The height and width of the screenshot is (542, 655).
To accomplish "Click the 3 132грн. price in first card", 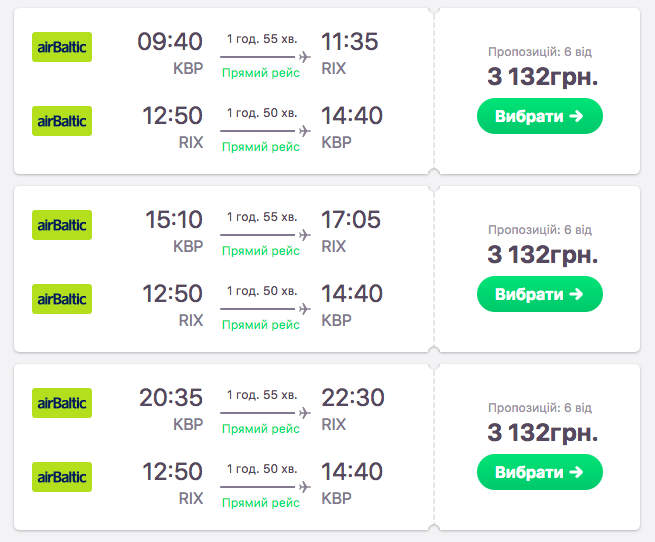I will [543, 76].
